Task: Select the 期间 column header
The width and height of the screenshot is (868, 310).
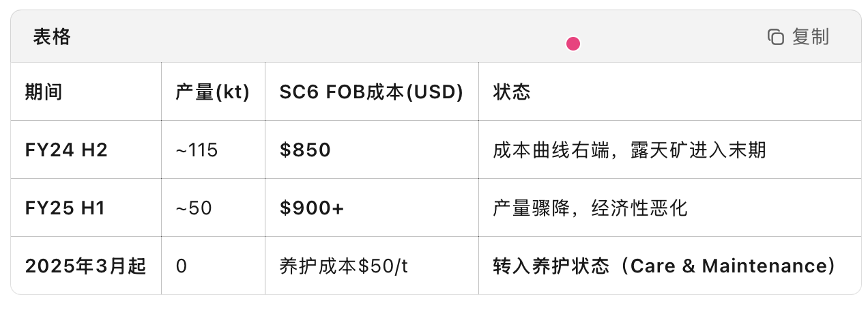Action: (x=44, y=92)
